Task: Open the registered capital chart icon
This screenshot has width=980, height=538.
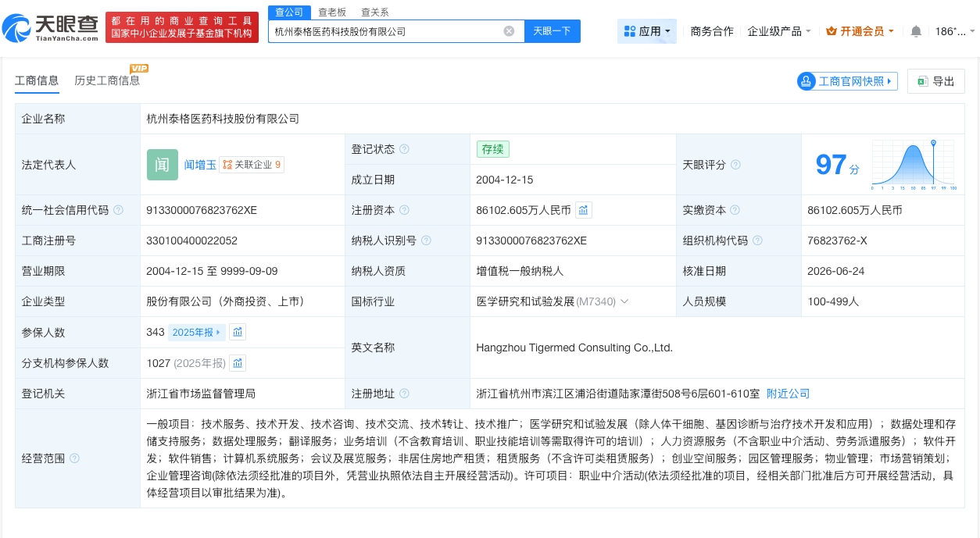Action: [x=584, y=210]
